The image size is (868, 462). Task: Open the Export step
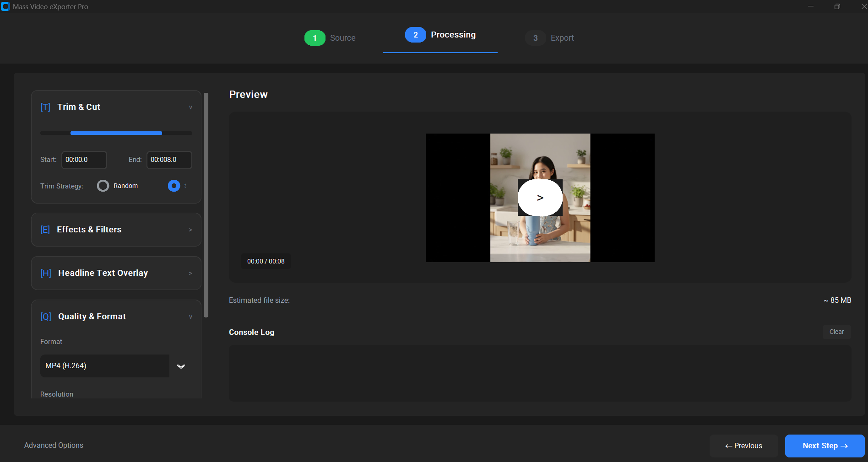(562, 38)
